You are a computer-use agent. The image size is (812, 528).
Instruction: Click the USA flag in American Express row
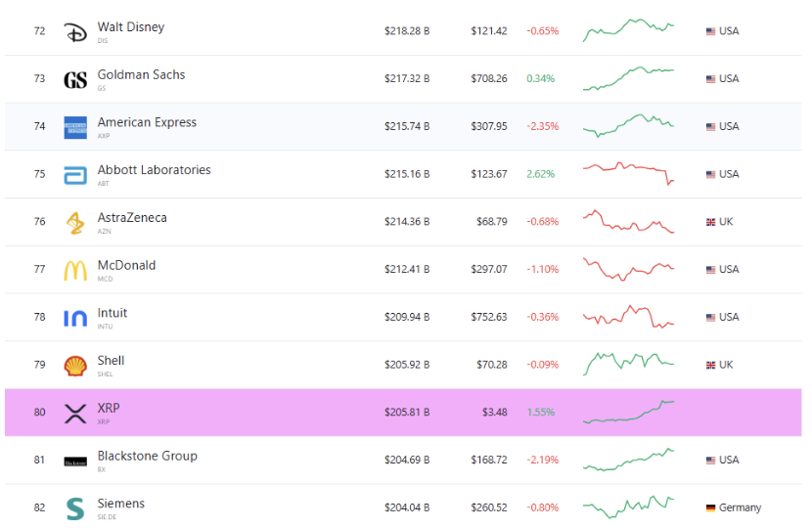(710, 127)
